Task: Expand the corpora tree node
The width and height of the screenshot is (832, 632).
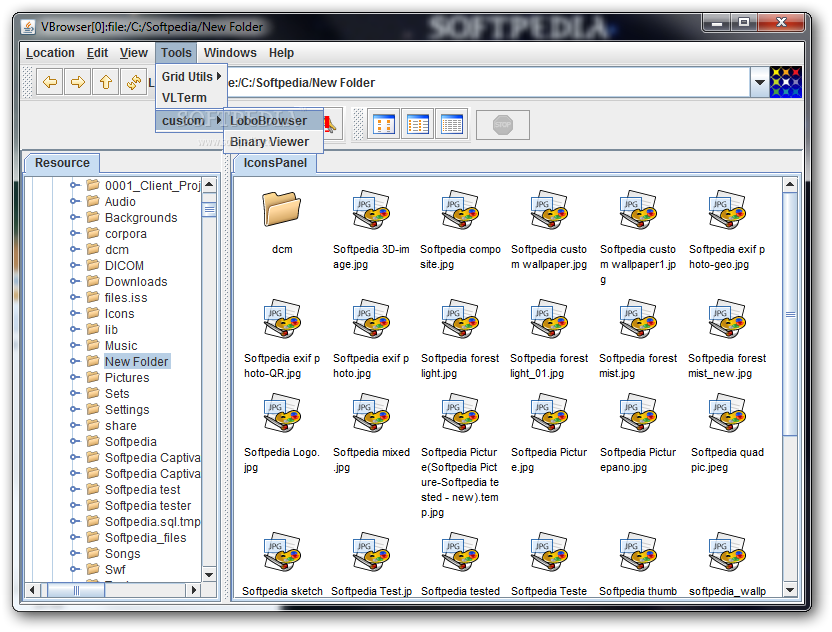Action: tap(75, 233)
